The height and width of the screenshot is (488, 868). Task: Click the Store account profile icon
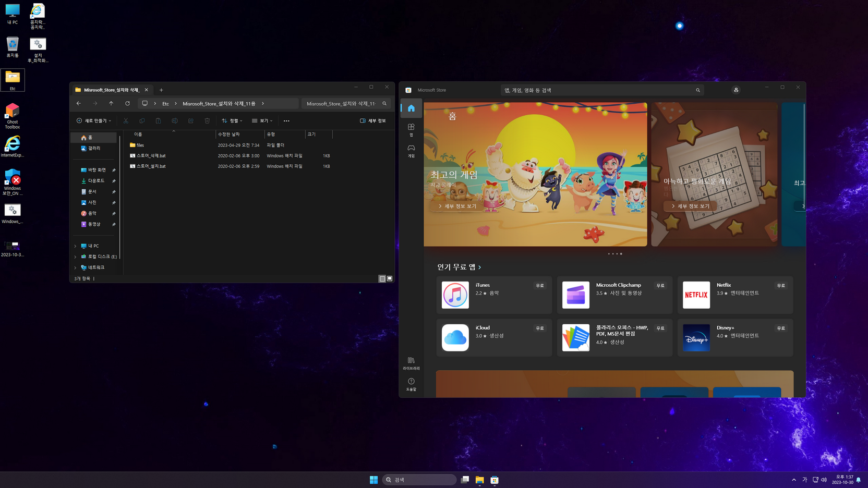click(x=736, y=90)
